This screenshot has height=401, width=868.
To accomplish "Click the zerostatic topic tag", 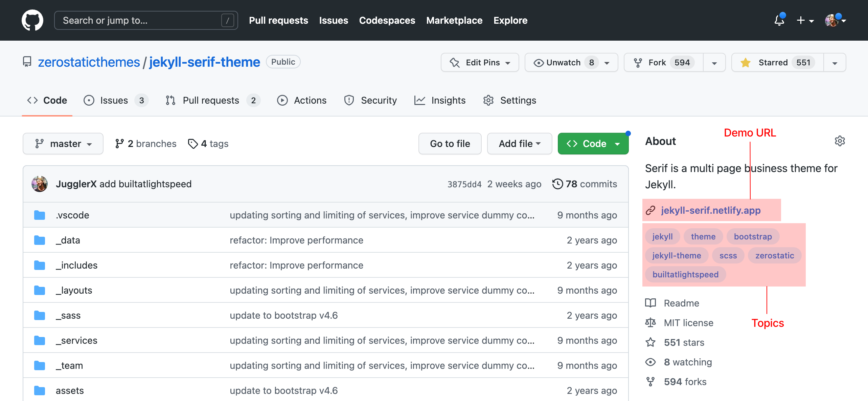I will tap(775, 255).
